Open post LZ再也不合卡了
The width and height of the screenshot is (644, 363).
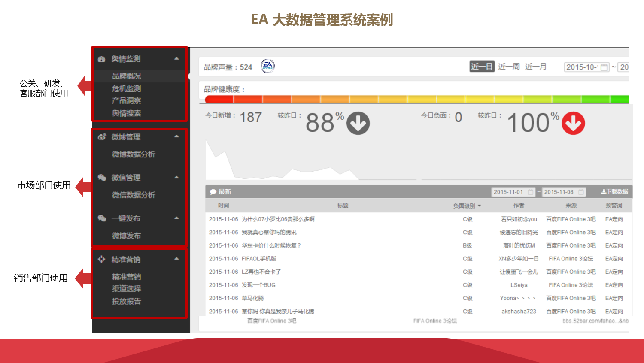pos(261,272)
